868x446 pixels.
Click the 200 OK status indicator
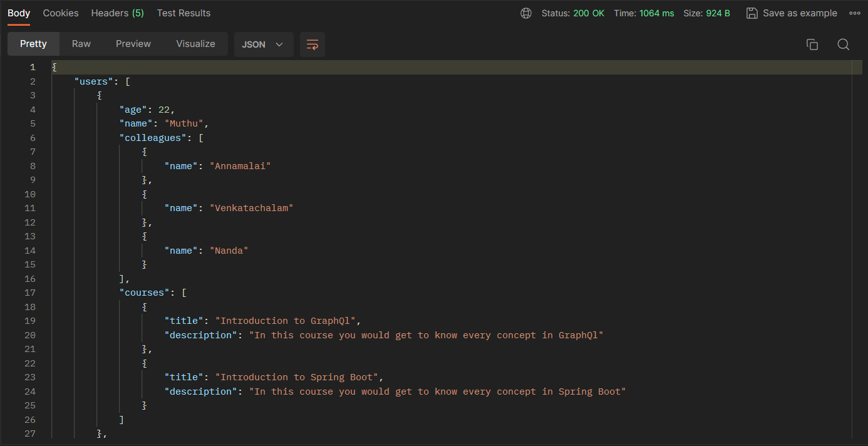(x=589, y=13)
